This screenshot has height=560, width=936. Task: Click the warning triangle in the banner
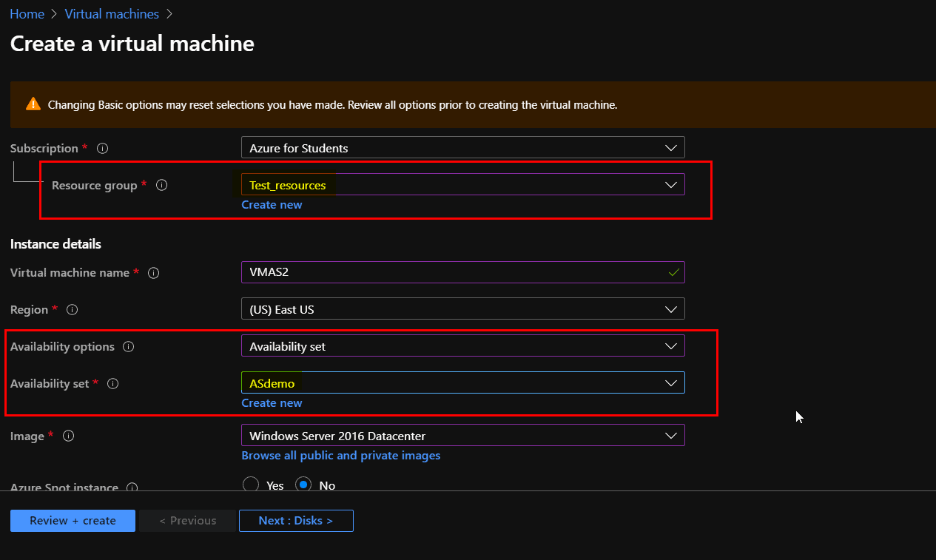[33, 104]
